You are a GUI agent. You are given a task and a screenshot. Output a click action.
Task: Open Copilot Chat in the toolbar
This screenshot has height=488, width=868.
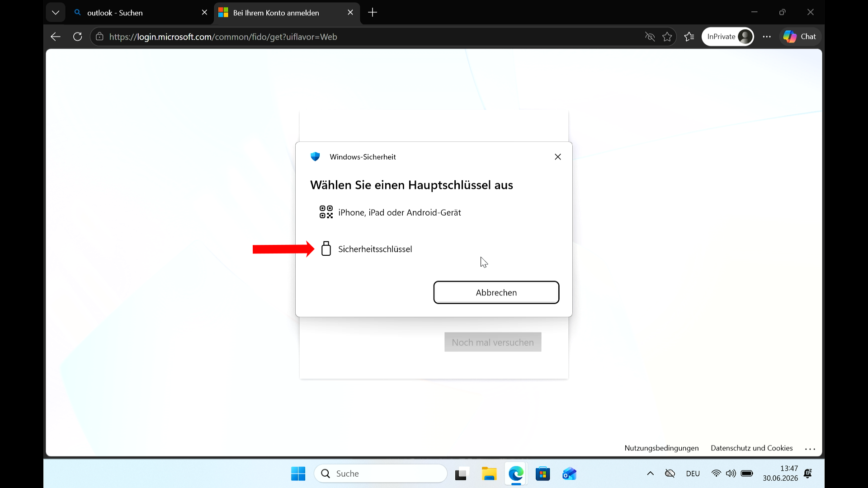pos(800,37)
